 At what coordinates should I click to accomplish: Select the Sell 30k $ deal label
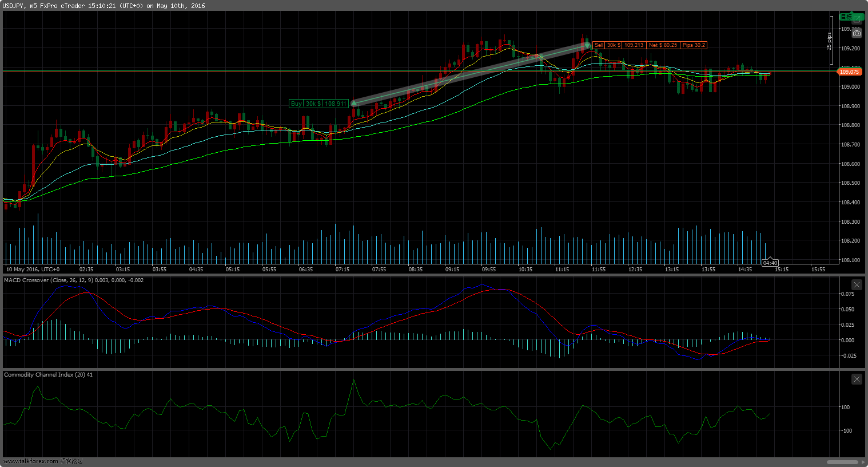(x=607, y=45)
